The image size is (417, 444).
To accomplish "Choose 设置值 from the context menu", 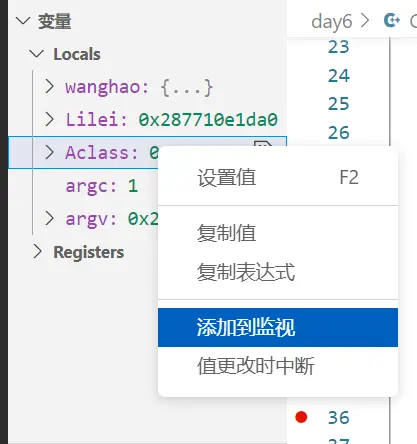I will point(278,177).
